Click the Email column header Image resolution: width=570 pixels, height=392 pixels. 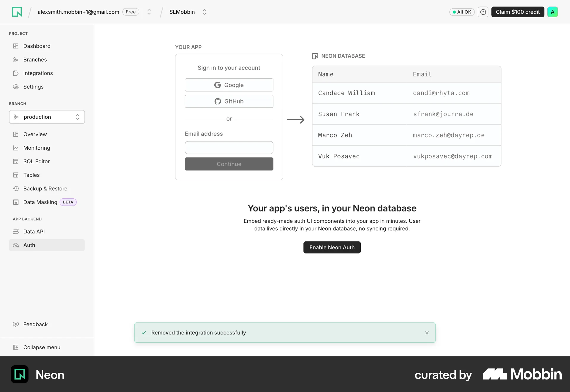[x=422, y=74]
